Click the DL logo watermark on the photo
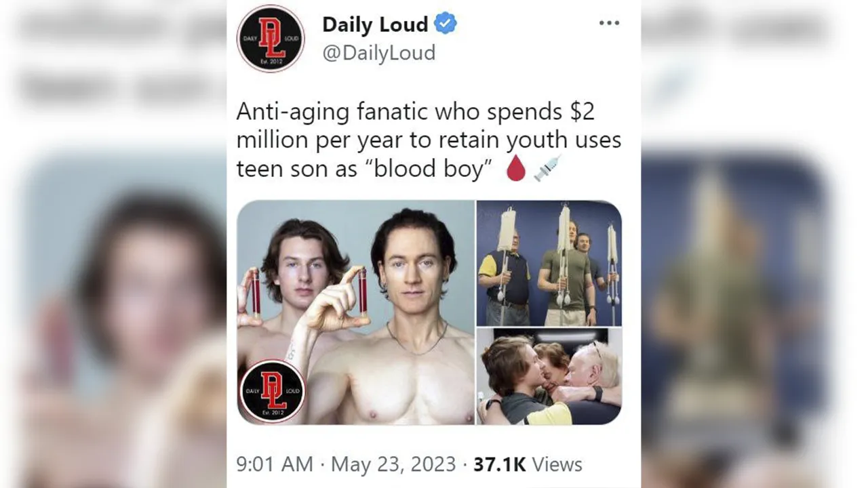Image resolution: width=868 pixels, height=488 pixels. point(273,392)
